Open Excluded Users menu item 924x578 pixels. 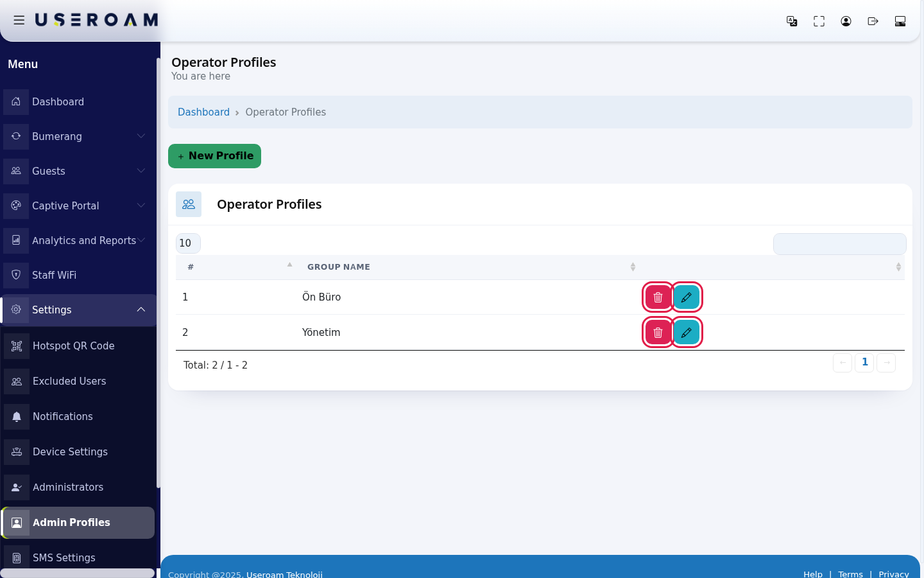[78, 381]
